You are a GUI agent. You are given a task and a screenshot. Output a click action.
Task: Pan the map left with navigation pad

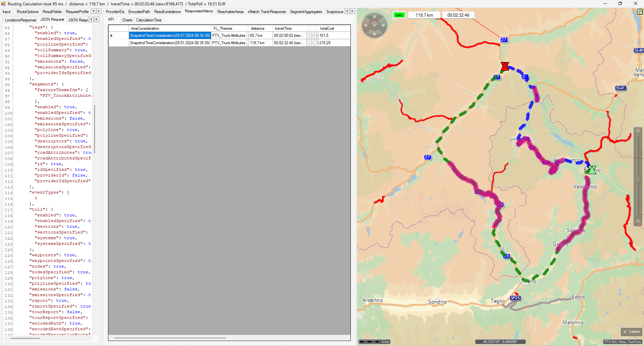(365, 25)
